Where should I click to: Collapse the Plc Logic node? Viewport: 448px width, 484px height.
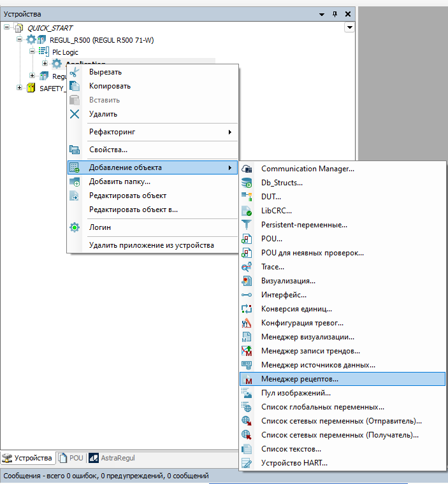(33, 52)
